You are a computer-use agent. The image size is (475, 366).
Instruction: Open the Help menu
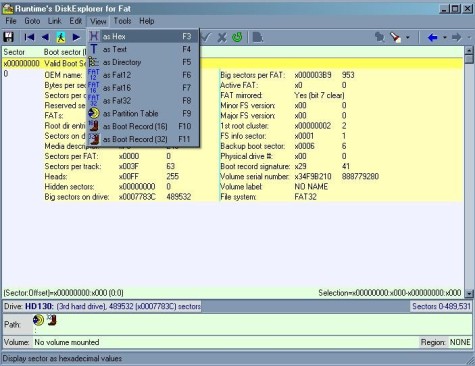pyautogui.click(x=147, y=21)
